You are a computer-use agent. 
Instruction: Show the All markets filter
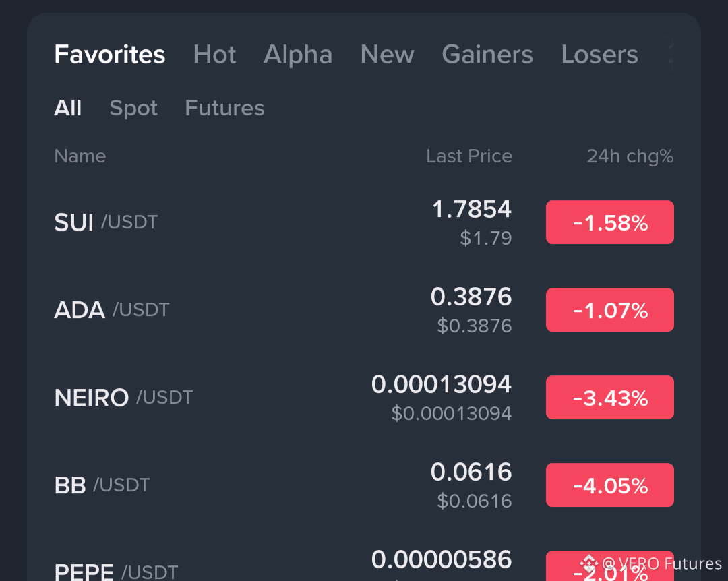[x=67, y=108]
